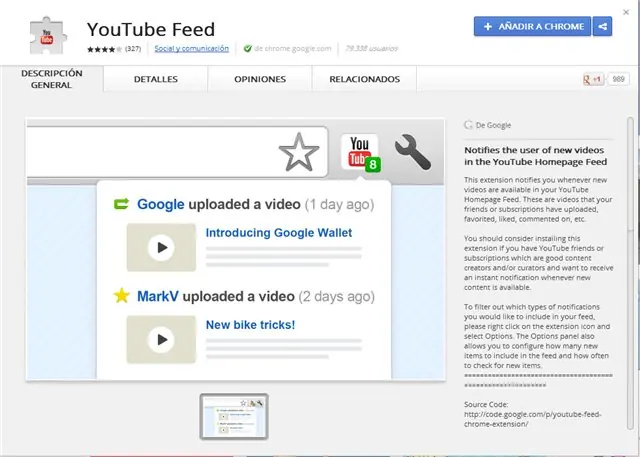The height and width of the screenshot is (457, 640).
Task: Click the YouTube Feed puzzle-piece extension icon
Action: (48, 35)
